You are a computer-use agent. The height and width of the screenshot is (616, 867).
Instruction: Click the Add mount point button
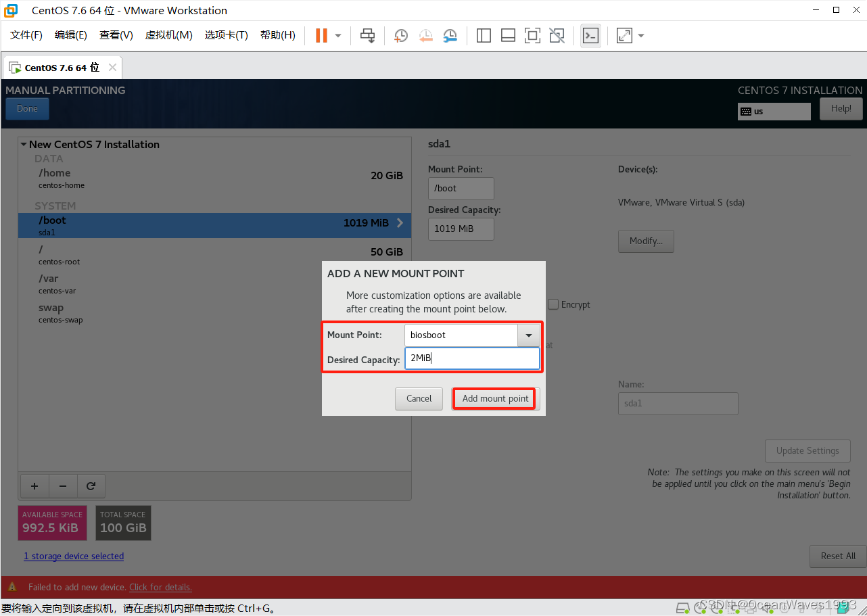pos(495,398)
